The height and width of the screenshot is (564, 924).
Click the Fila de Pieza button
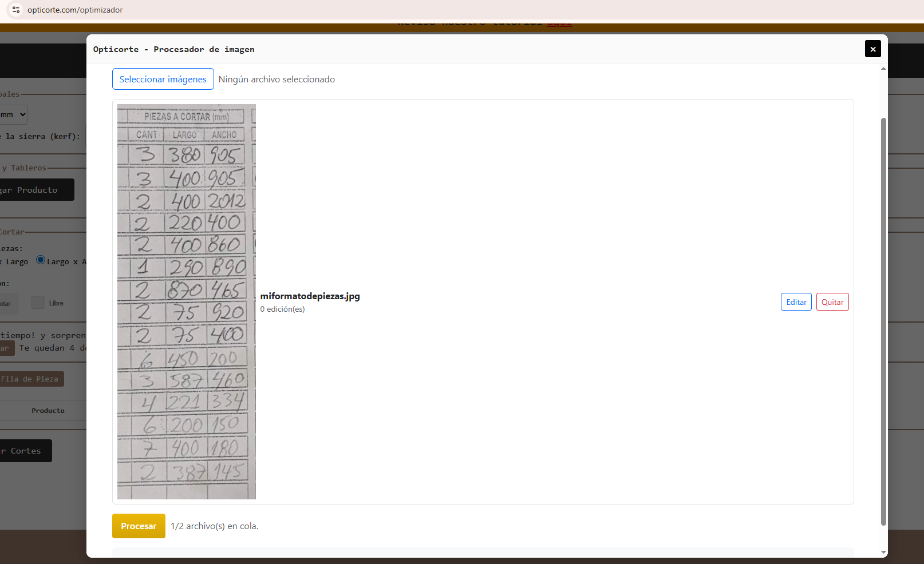(x=31, y=379)
